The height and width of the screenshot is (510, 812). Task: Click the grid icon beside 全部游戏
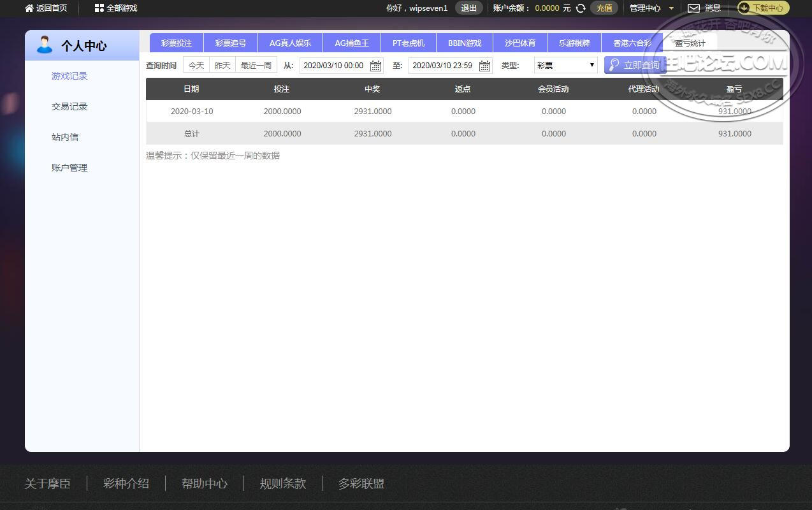tap(99, 8)
